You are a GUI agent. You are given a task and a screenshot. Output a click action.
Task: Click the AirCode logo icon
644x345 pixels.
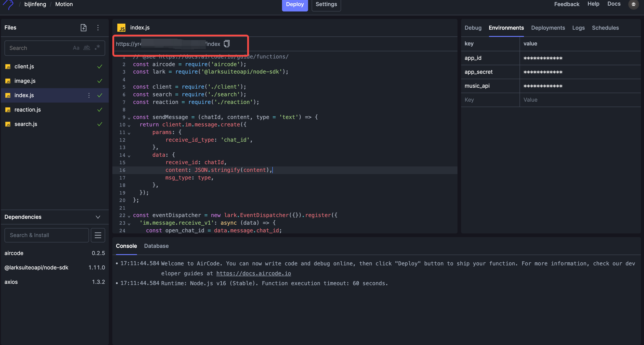[x=9, y=4]
